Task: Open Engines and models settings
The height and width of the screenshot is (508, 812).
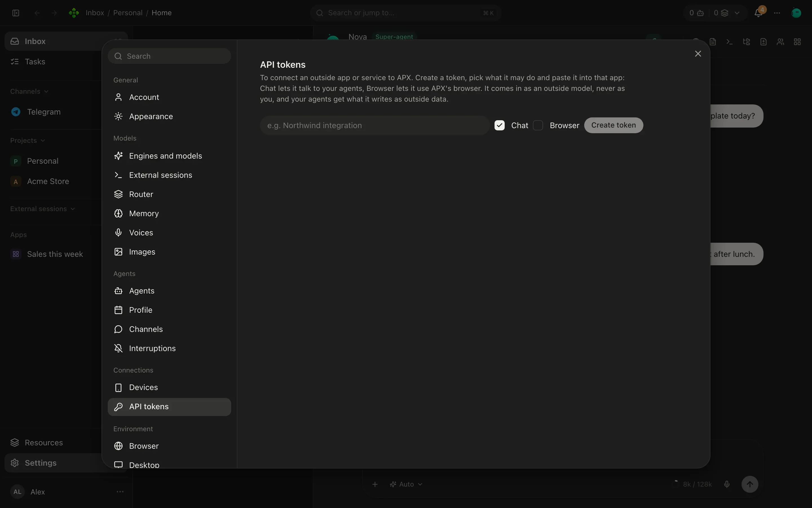Action: click(169, 156)
